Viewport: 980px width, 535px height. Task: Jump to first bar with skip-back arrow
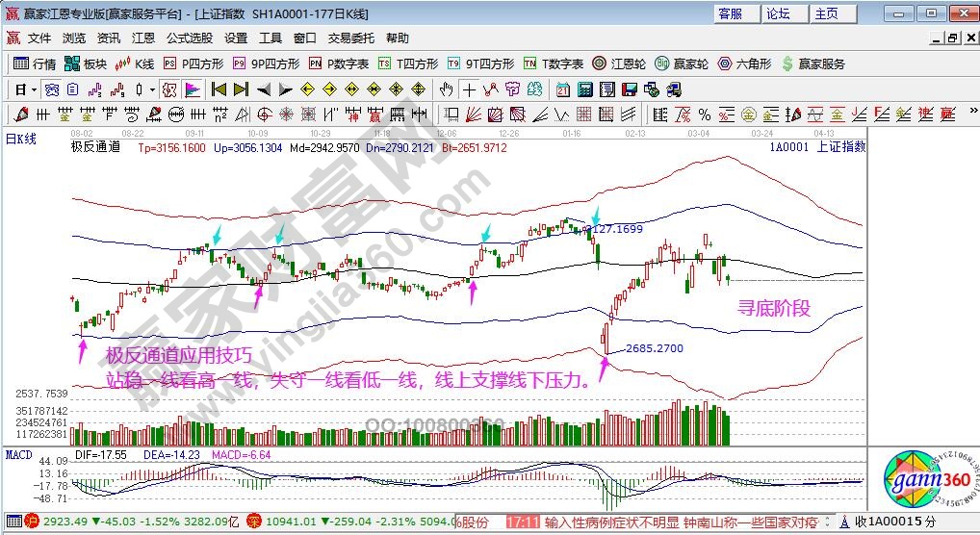[x=219, y=89]
